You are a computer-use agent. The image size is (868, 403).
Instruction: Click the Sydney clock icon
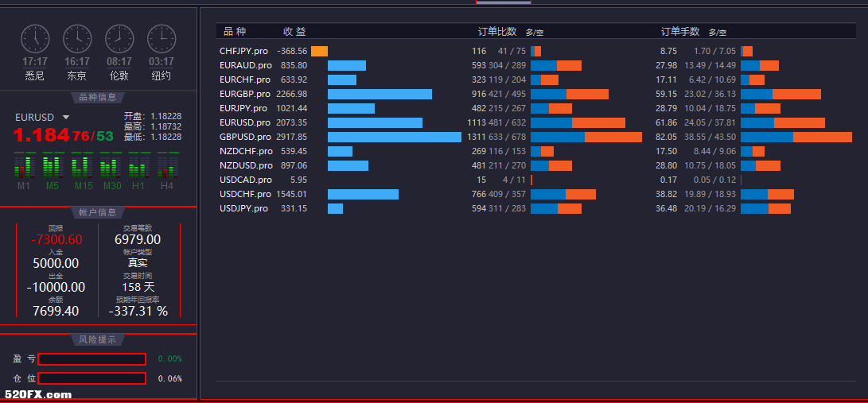(35, 39)
